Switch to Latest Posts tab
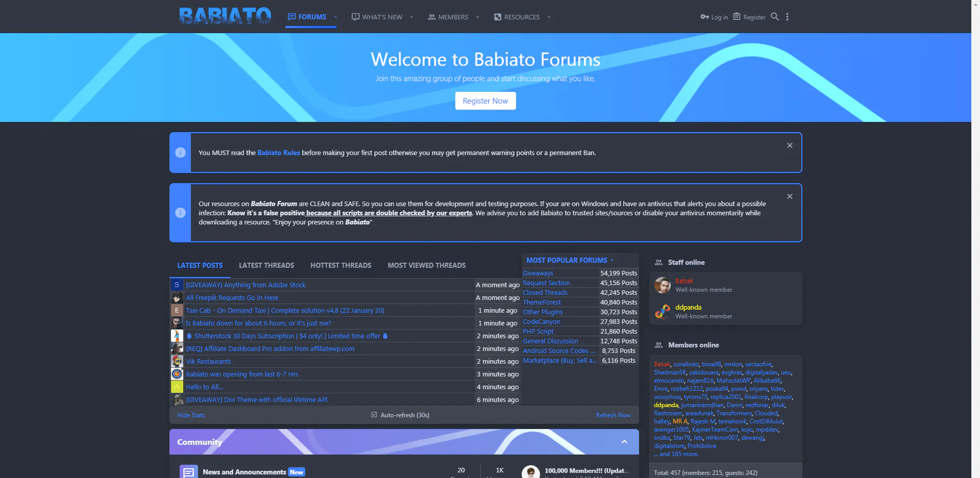 click(200, 265)
